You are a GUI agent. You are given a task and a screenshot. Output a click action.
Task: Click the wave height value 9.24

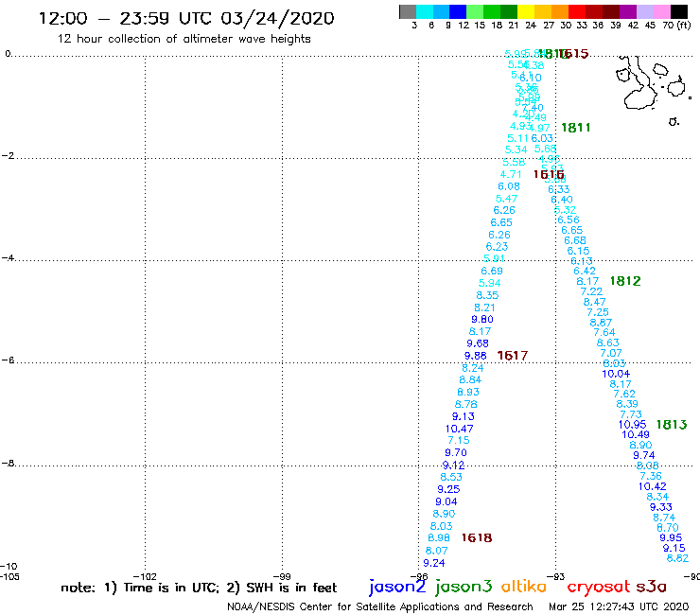(434, 563)
